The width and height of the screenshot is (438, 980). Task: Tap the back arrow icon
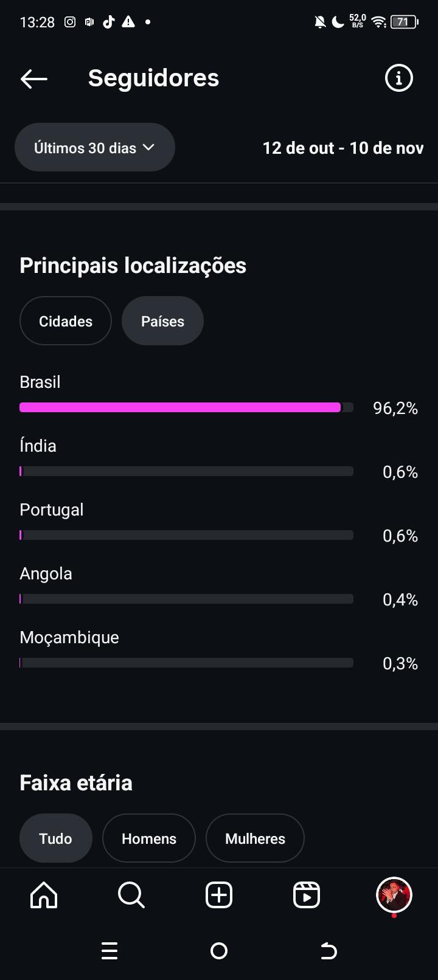(34, 78)
